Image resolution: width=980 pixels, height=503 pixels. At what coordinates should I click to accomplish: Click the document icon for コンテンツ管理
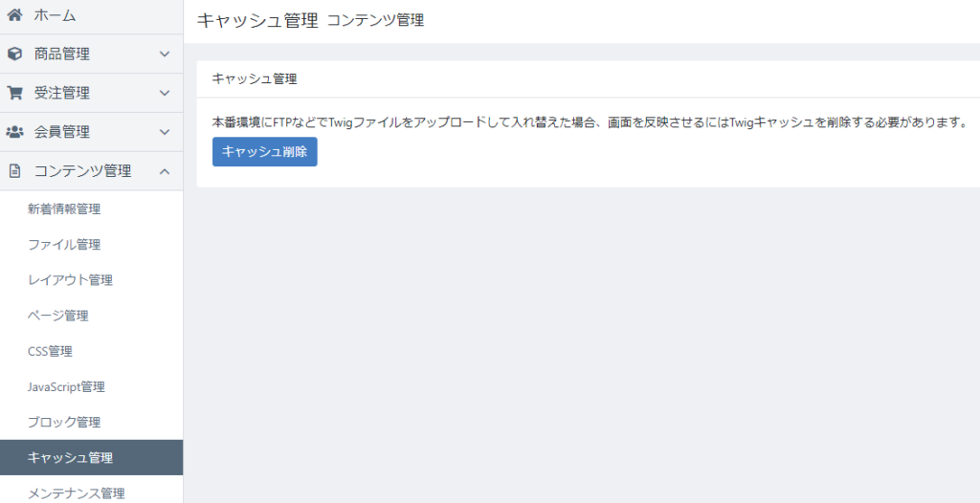tap(15, 171)
